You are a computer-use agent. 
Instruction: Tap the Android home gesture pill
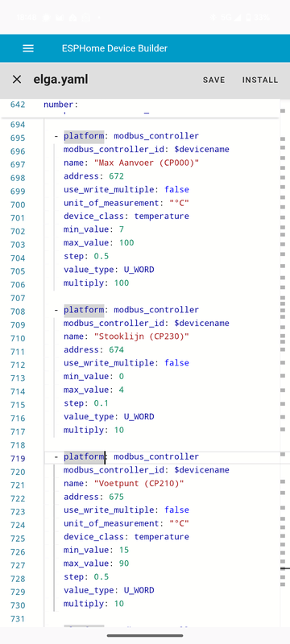145,636
